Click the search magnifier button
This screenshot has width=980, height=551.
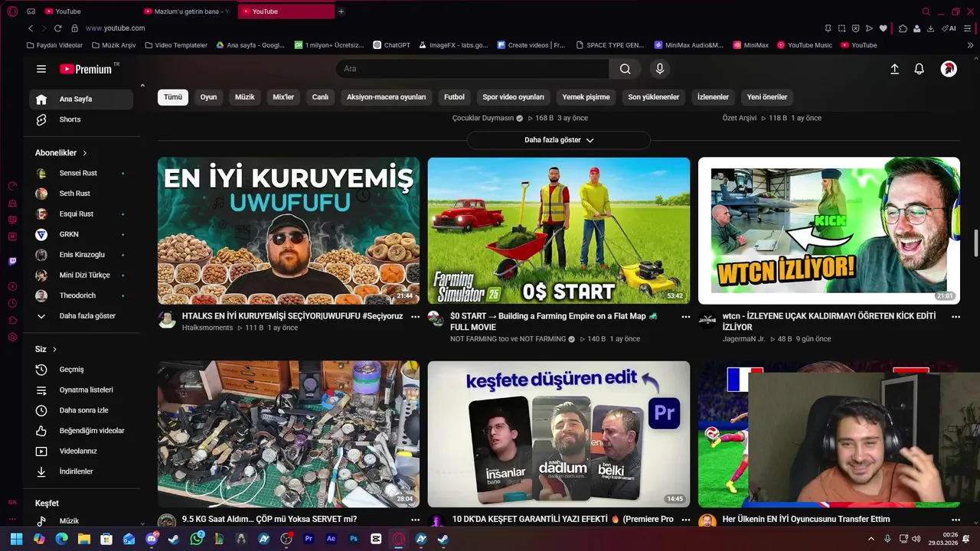626,69
